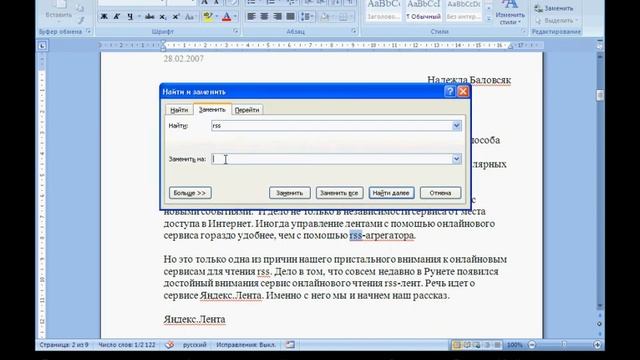The height and width of the screenshot is (360, 640).
Task: Align text right
Action: [278, 17]
